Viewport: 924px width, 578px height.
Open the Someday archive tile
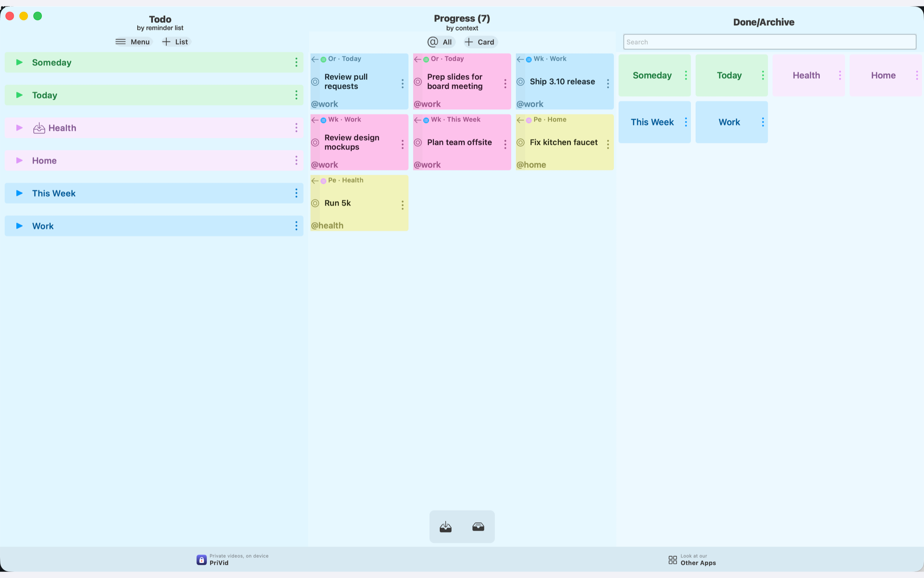(x=654, y=75)
